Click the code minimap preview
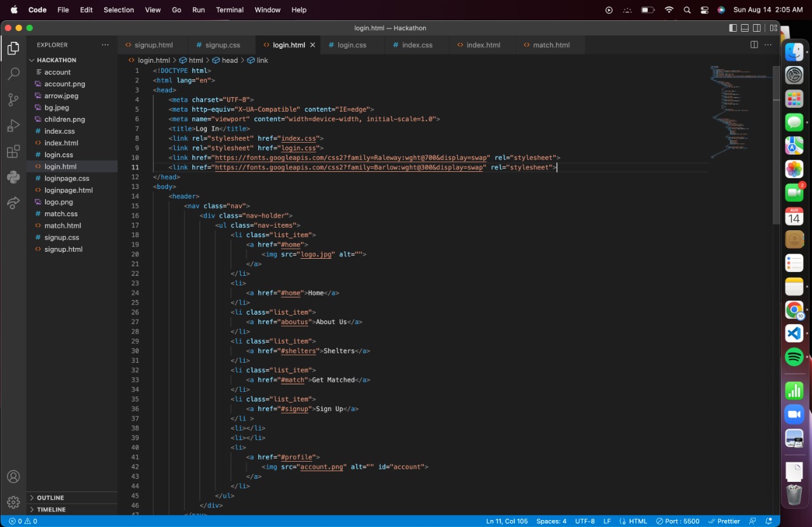Image resolution: width=812 pixels, height=527 pixels. (740, 112)
